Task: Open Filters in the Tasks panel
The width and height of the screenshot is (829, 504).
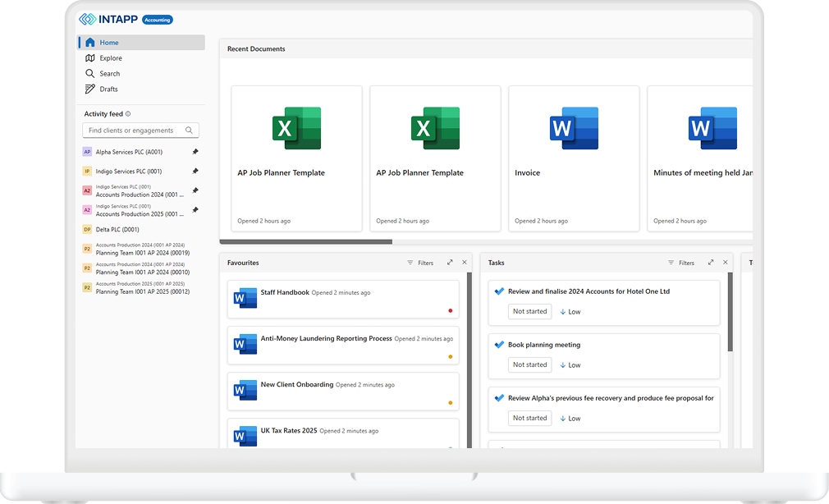Action: pyautogui.click(x=681, y=263)
